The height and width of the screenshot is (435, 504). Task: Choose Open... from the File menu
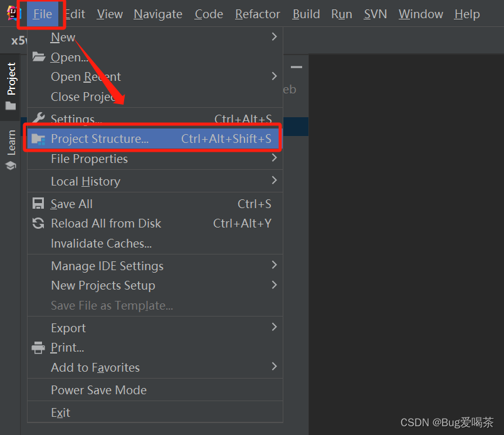point(155,57)
